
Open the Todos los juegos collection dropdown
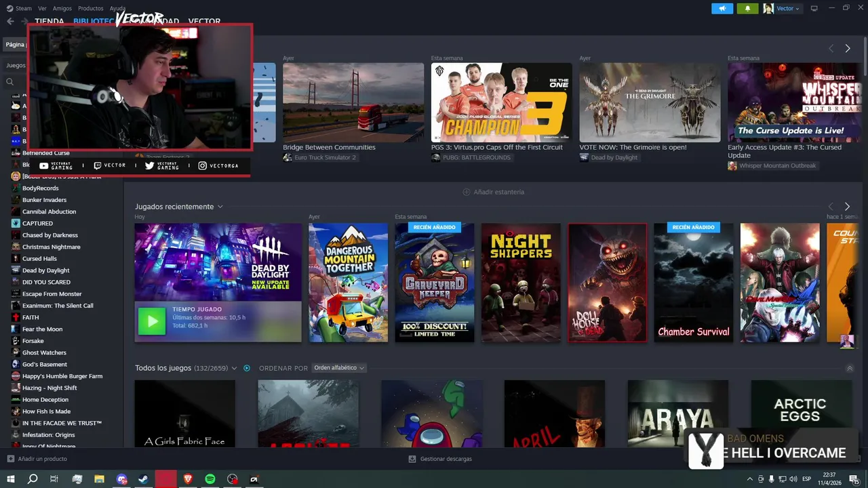coord(234,368)
